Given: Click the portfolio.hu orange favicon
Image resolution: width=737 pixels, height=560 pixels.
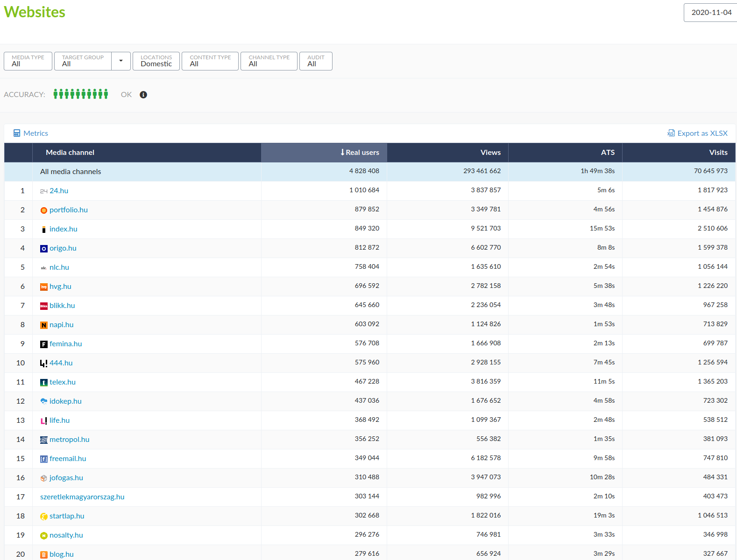Looking at the screenshot, I should pos(43,210).
